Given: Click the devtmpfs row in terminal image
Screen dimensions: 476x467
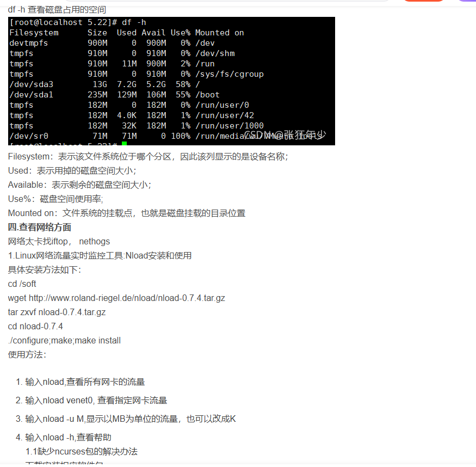Looking at the screenshot, I should (112, 43).
